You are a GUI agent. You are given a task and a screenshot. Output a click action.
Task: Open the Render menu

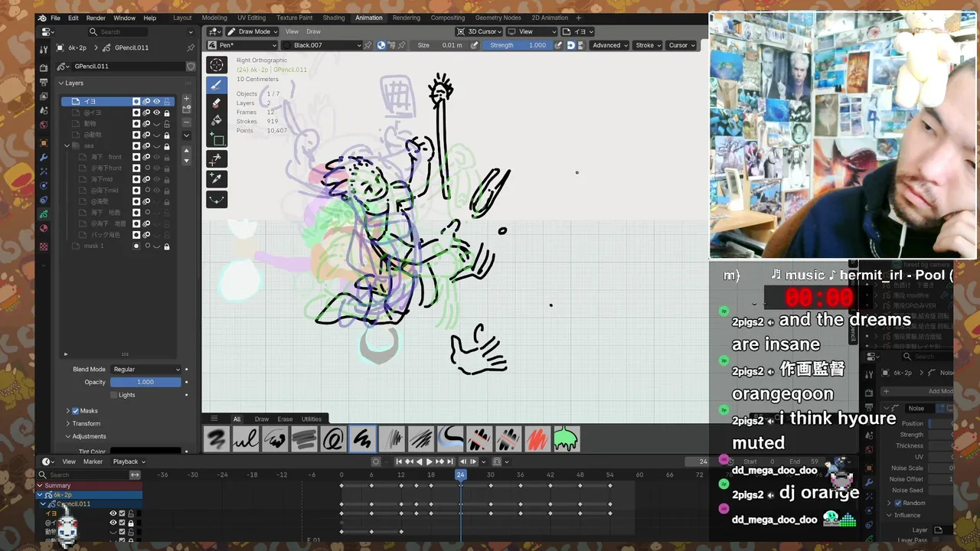[x=96, y=18]
